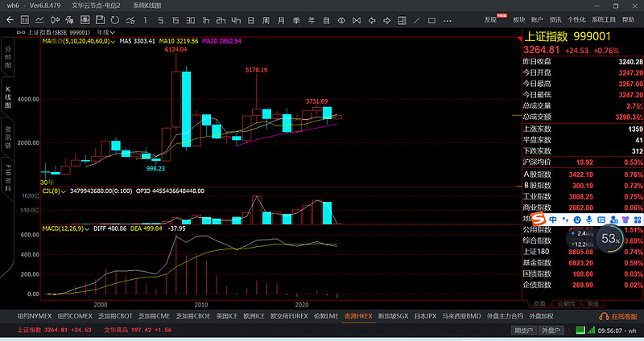The width and height of the screenshot is (644, 341).
Task: Click the eye-shaped icon in the toolbar
Action: [x=341, y=20]
